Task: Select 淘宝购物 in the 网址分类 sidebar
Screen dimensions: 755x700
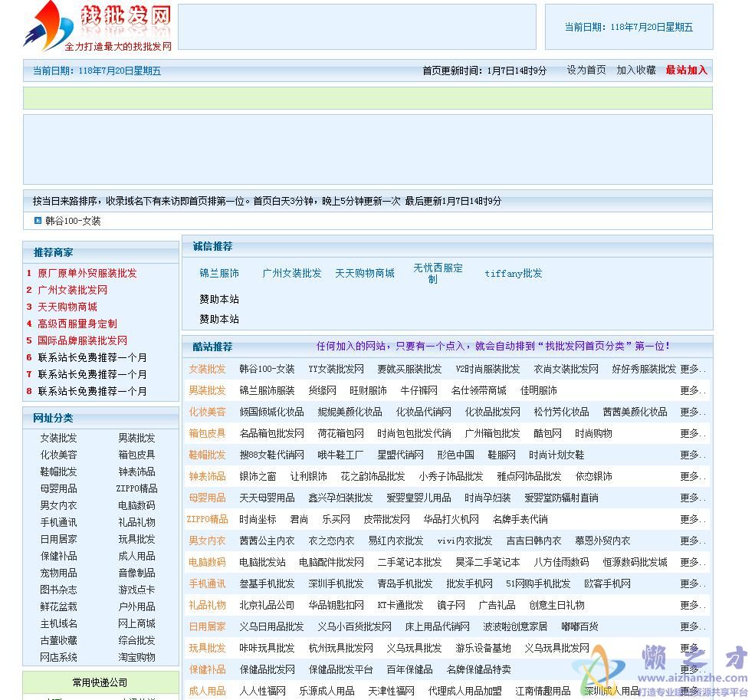Action: 136,657
